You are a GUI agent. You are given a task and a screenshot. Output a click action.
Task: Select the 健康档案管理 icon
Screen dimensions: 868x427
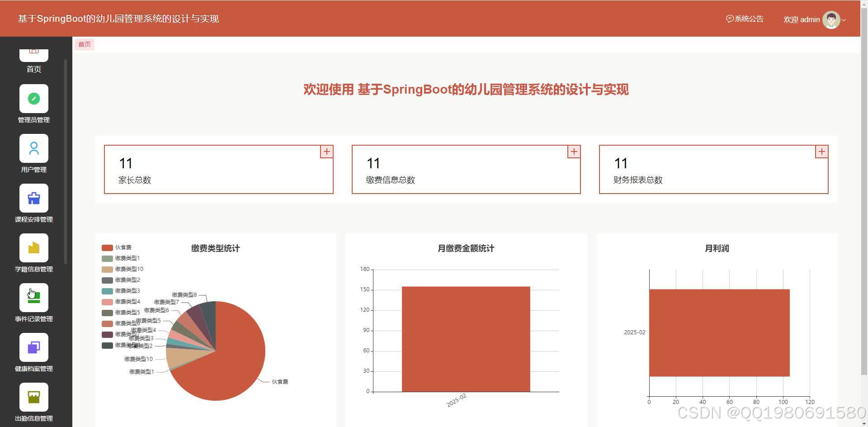pos(34,347)
